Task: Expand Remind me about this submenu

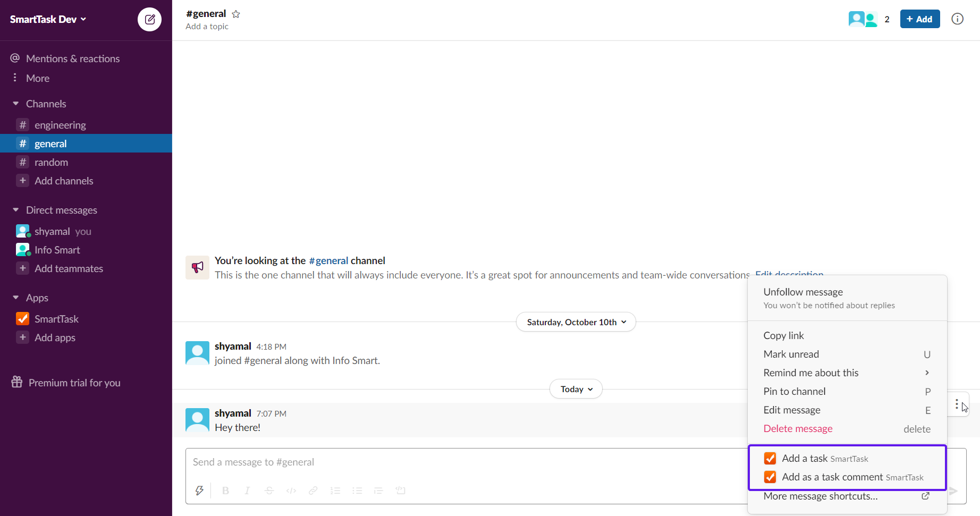Action: (x=847, y=373)
